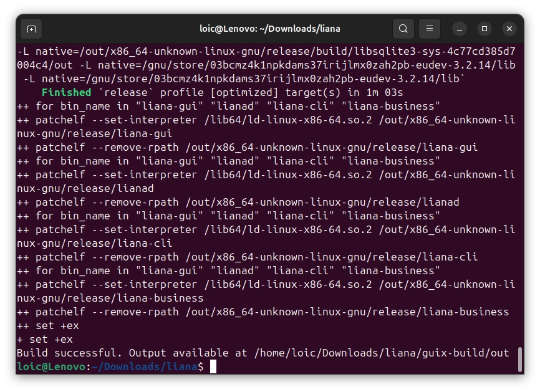Click the '[optimized]' text in the Finished line
This screenshot has height=392, width=540.
[x=244, y=93]
